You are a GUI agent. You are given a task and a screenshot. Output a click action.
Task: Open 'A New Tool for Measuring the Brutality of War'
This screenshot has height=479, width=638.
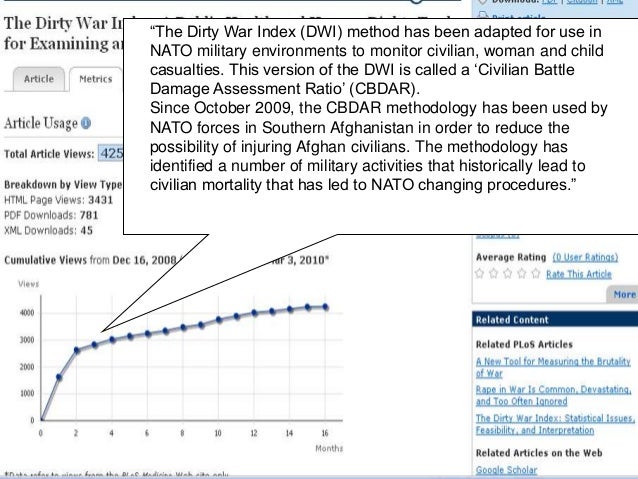pos(553,367)
